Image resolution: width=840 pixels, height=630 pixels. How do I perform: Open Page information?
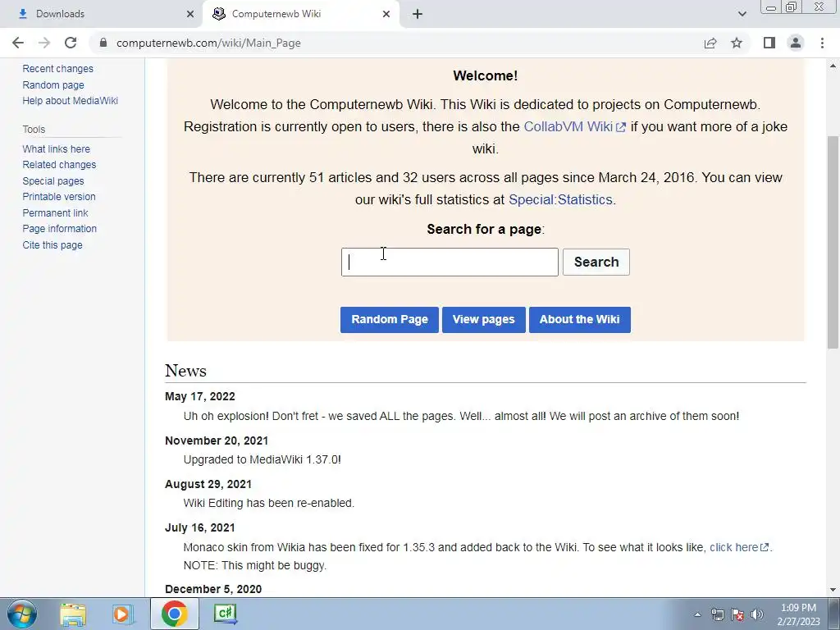[59, 229]
